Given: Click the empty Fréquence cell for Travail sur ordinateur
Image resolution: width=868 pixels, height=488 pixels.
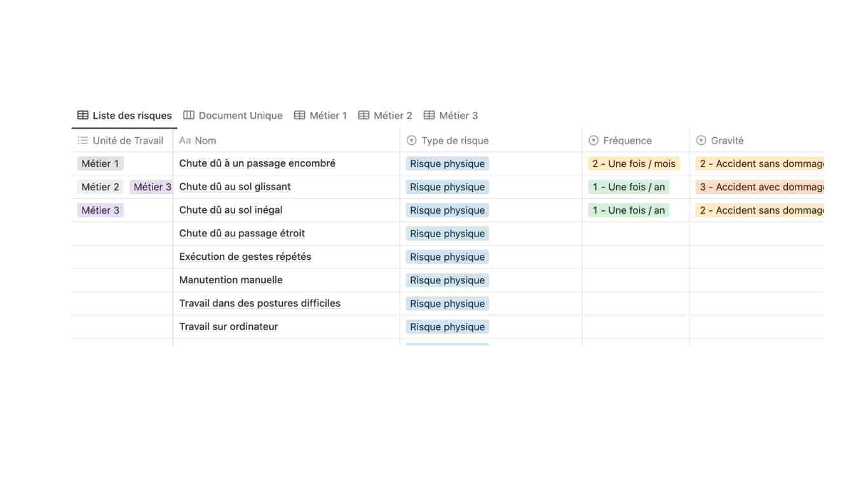Looking at the screenshot, I should 635,327.
